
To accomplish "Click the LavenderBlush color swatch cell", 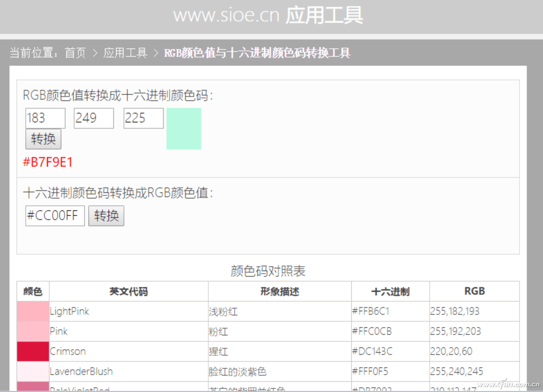I will (33, 372).
